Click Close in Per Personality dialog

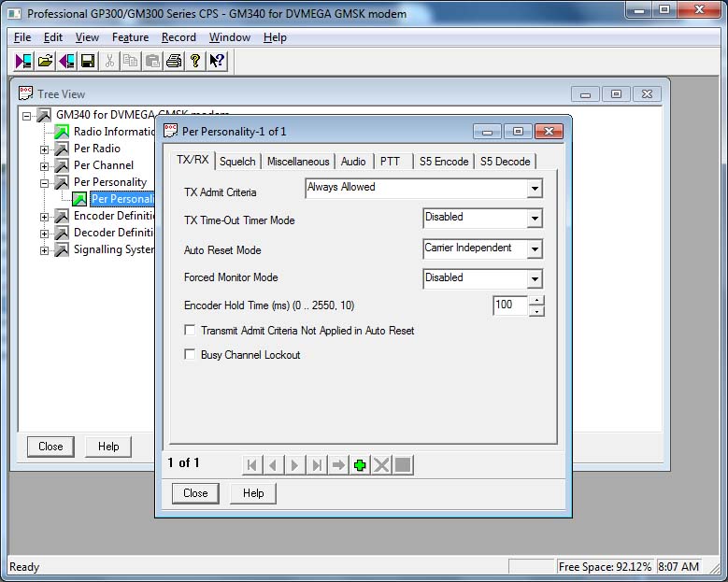(x=195, y=493)
